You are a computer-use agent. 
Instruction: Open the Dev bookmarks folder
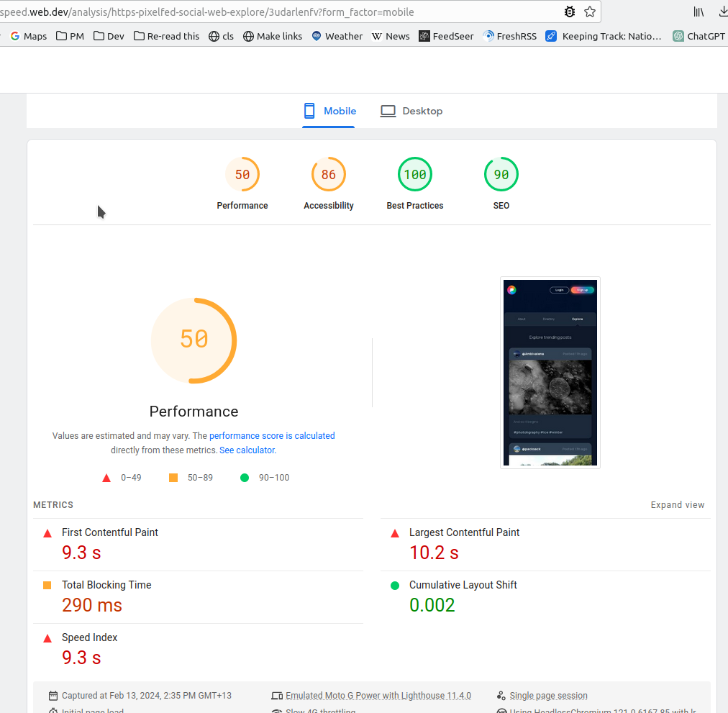tap(109, 36)
